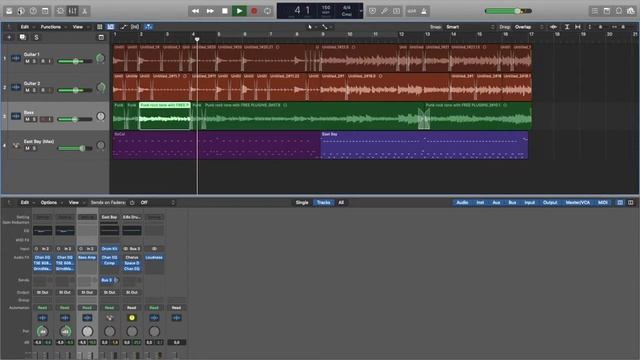Toggle the Bus channel strip filter
The image size is (640, 360).
pyautogui.click(x=512, y=202)
